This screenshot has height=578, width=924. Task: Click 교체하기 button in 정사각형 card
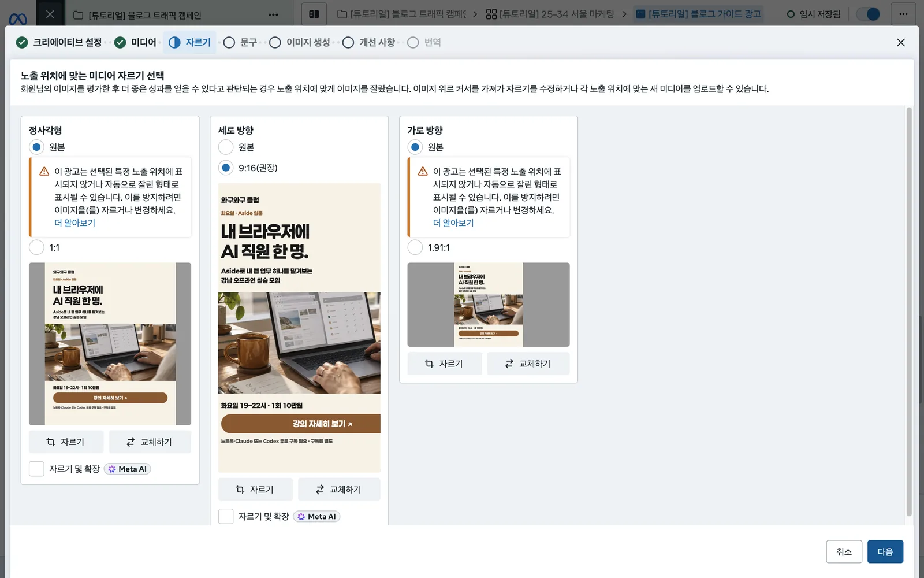(x=150, y=442)
